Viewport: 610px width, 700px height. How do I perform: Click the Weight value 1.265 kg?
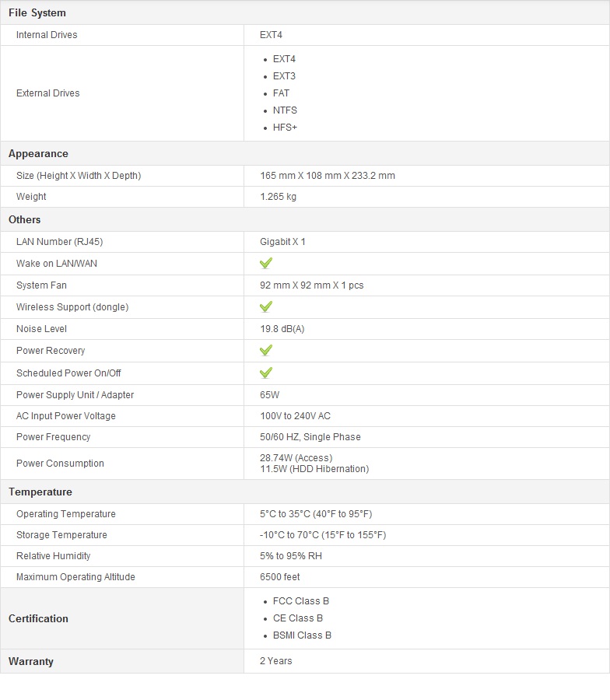[x=278, y=197]
